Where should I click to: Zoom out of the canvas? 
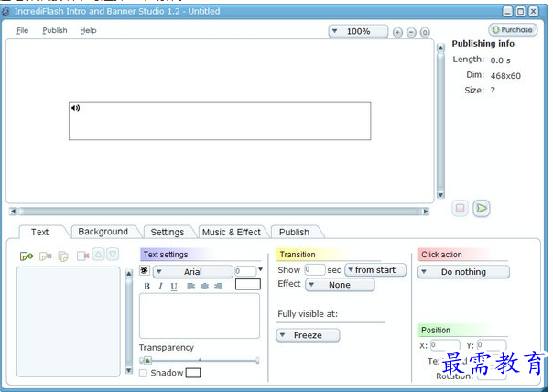click(411, 32)
